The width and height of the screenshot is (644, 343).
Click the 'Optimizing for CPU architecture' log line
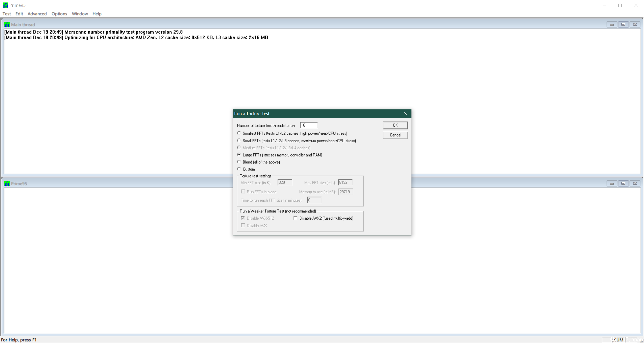point(136,37)
